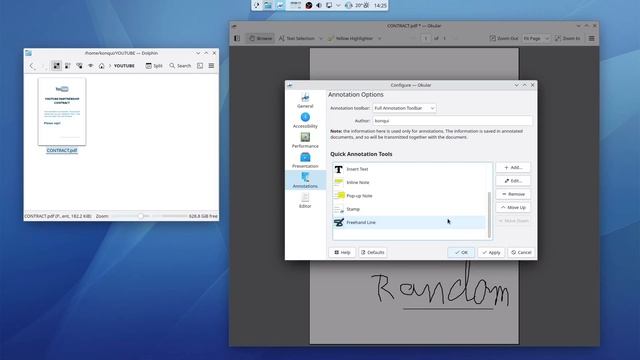Click the Add... button for annotation tools
Image resolution: width=640 pixels, height=360 pixels.
coord(513,167)
